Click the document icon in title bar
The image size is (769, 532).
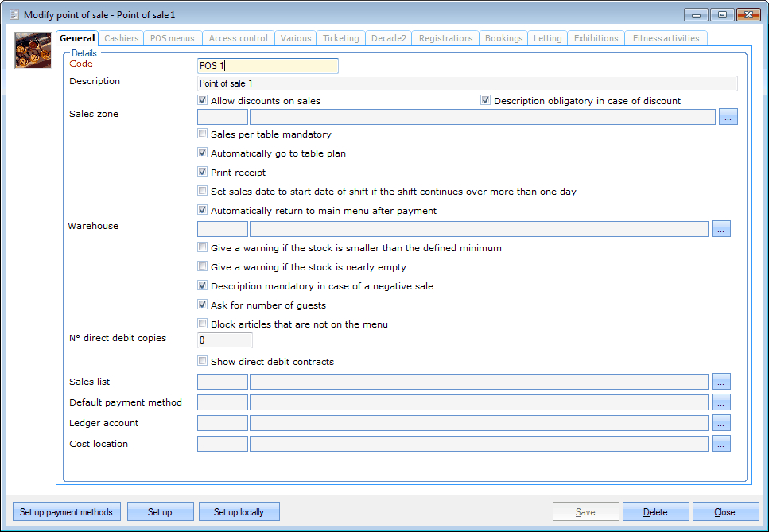click(x=14, y=14)
